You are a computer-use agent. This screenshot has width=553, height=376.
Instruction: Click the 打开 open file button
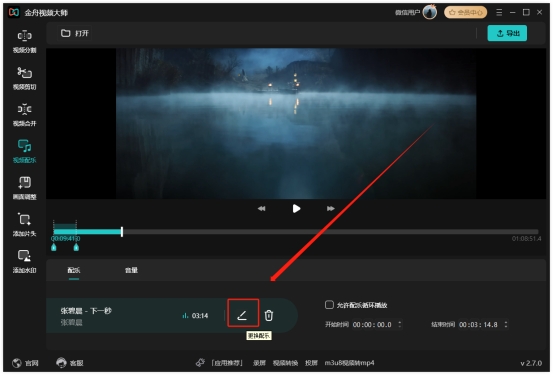click(x=75, y=33)
